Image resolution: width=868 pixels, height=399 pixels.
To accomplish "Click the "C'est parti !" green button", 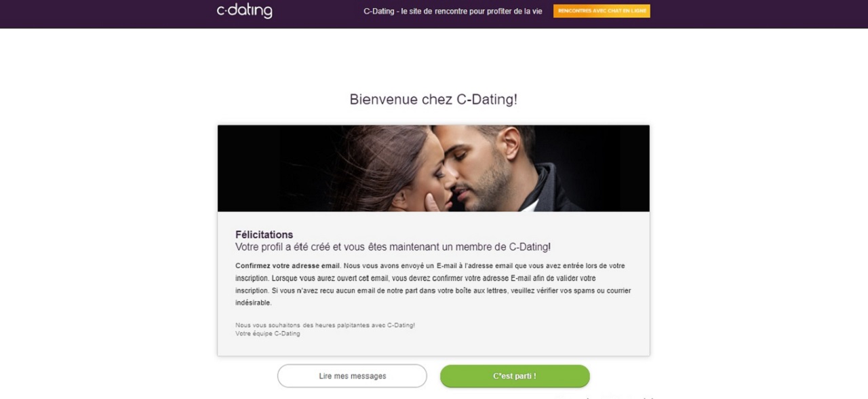I will [x=515, y=376].
